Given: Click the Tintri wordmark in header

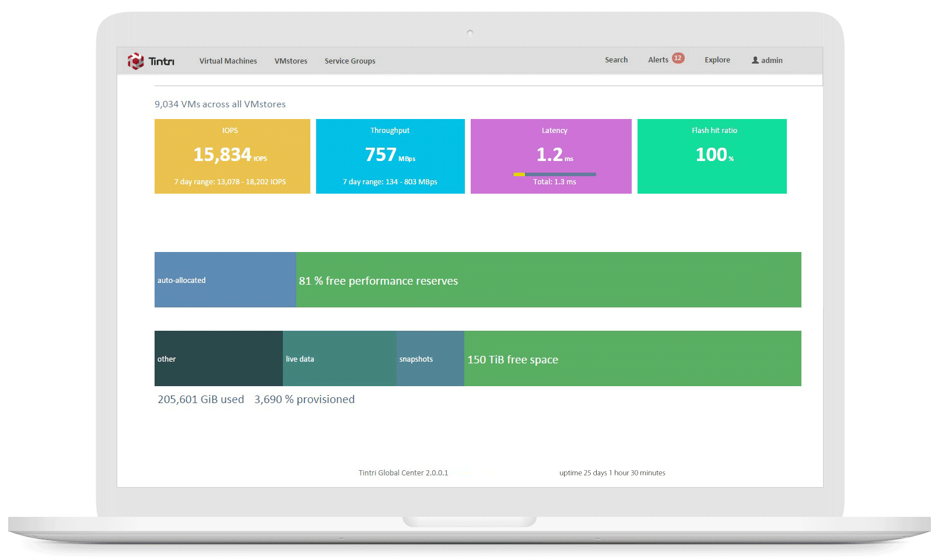Looking at the screenshot, I should (161, 61).
